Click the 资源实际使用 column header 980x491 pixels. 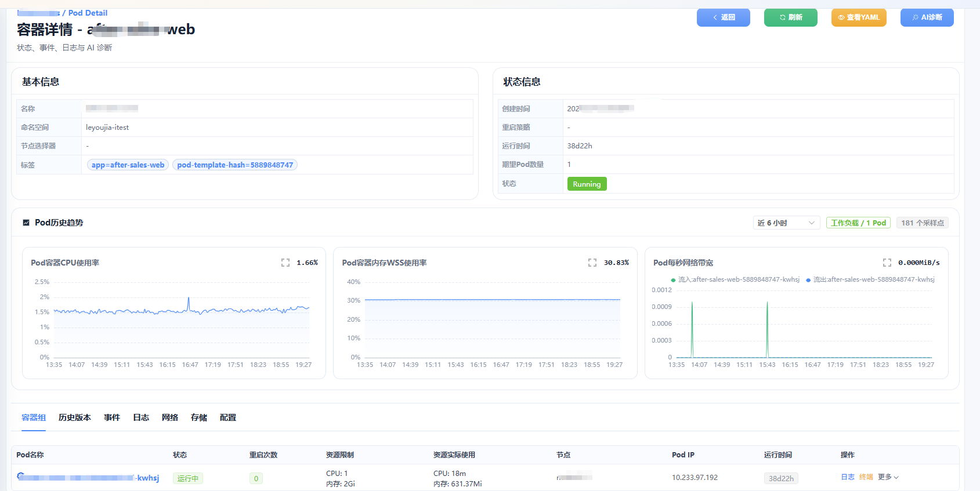pos(454,455)
